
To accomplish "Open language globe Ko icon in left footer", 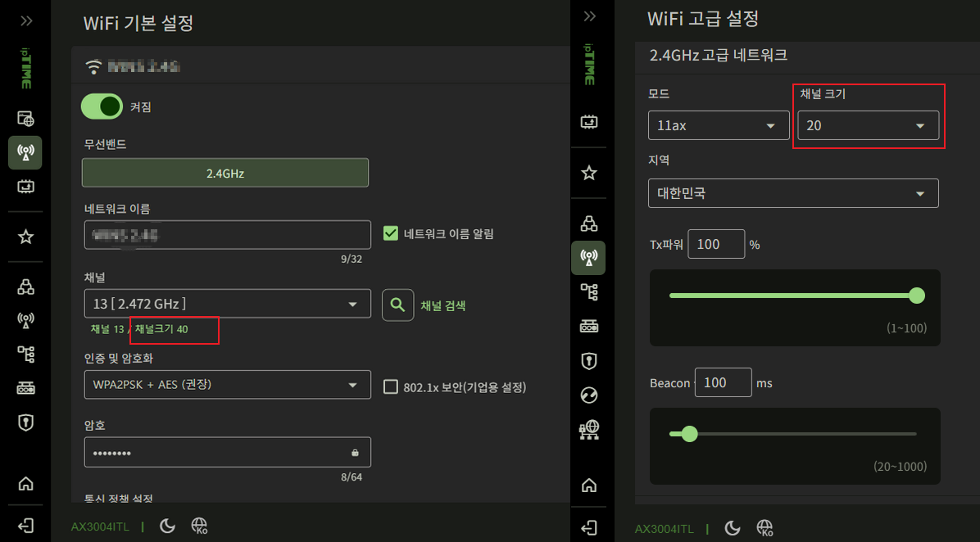I will (x=199, y=526).
